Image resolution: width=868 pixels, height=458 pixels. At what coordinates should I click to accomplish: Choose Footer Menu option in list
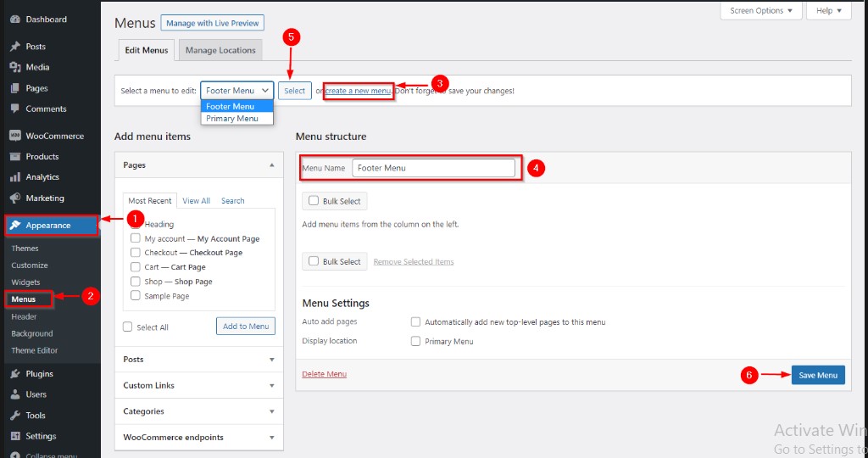click(x=237, y=106)
